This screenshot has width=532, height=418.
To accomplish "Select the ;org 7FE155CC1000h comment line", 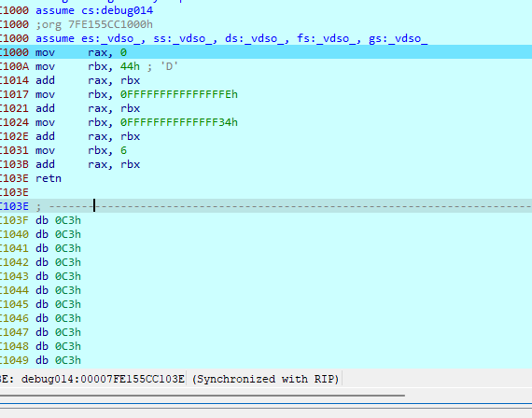I will point(94,24).
